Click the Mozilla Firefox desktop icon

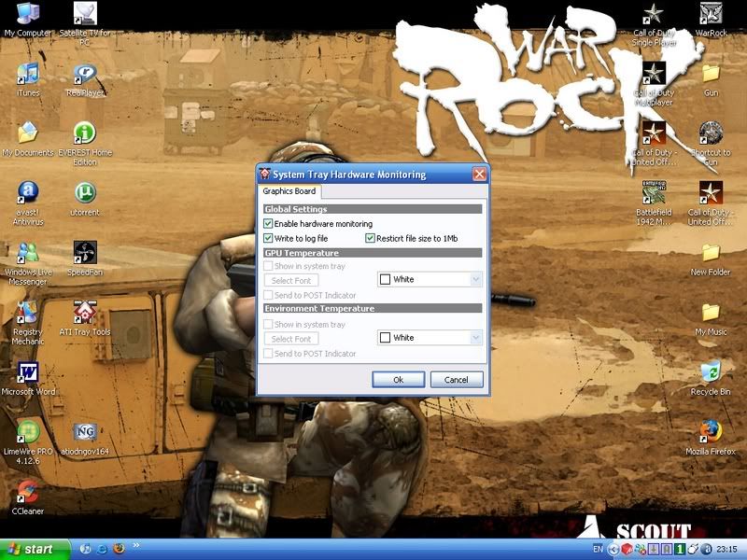coord(711,438)
